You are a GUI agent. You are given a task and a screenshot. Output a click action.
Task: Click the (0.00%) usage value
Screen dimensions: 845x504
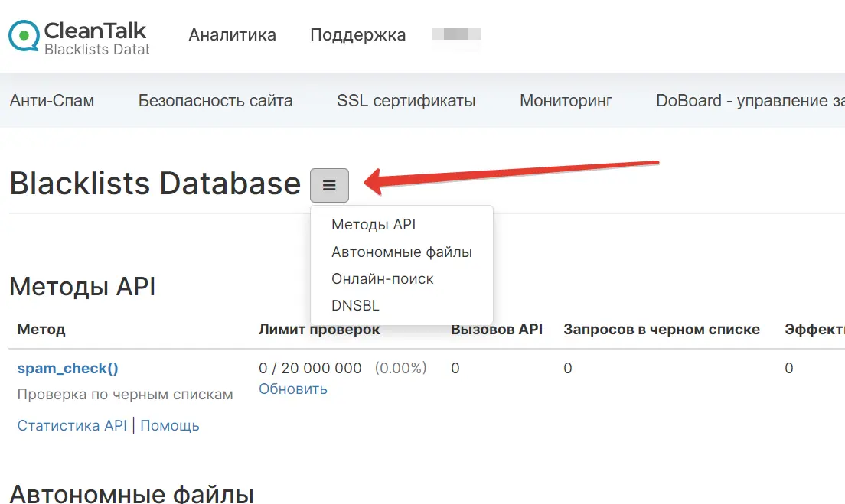pyautogui.click(x=400, y=369)
